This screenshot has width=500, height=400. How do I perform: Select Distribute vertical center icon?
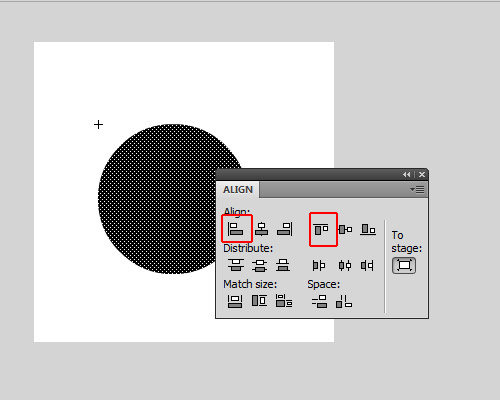[x=260, y=265]
